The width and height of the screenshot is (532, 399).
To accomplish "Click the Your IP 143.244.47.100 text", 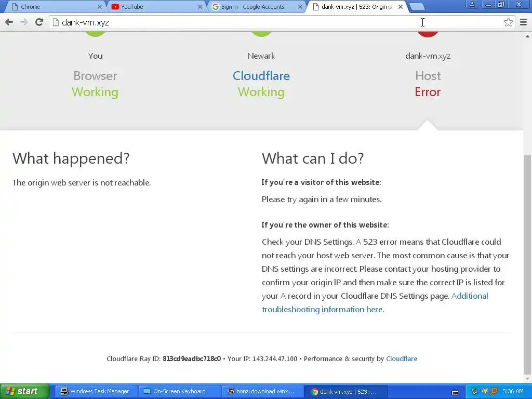I will coord(262,358).
